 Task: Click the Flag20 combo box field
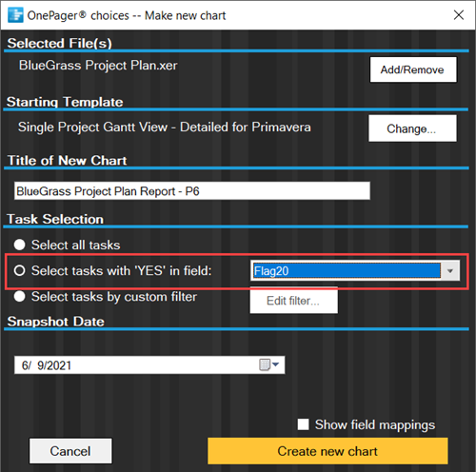click(x=355, y=271)
